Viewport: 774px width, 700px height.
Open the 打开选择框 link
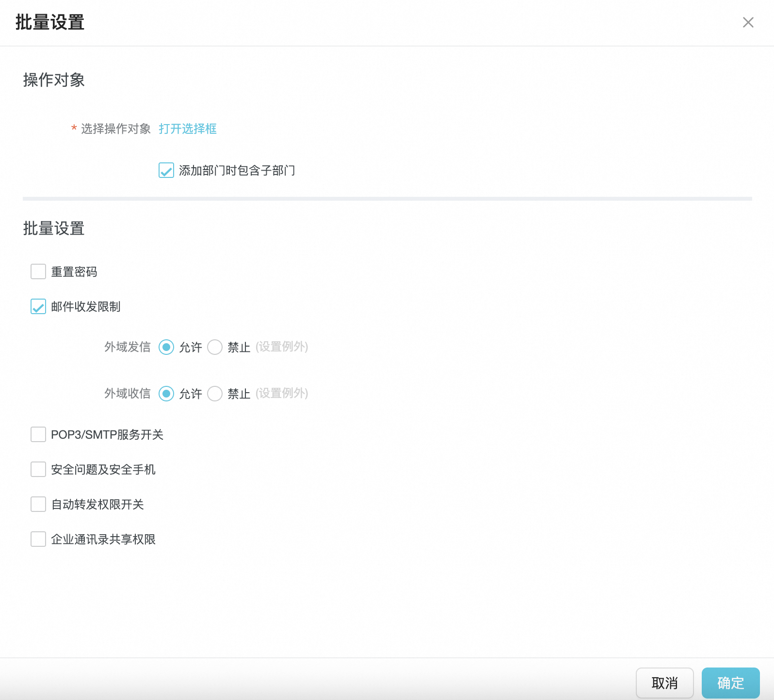(x=188, y=128)
